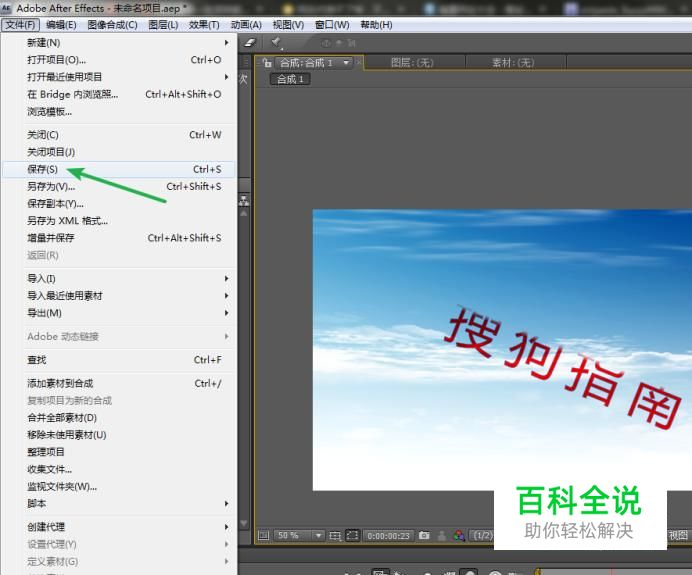Open the show channel color icon
The width and height of the screenshot is (692, 575).
coord(459,535)
